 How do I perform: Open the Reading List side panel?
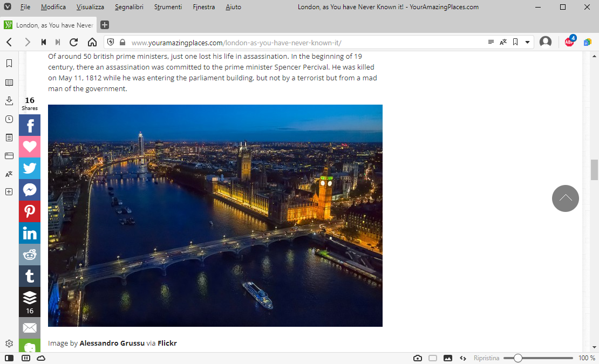coord(9,83)
